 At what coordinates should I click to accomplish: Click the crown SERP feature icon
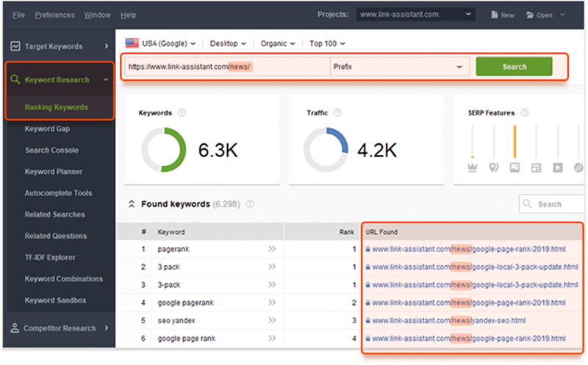pyautogui.click(x=473, y=167)
